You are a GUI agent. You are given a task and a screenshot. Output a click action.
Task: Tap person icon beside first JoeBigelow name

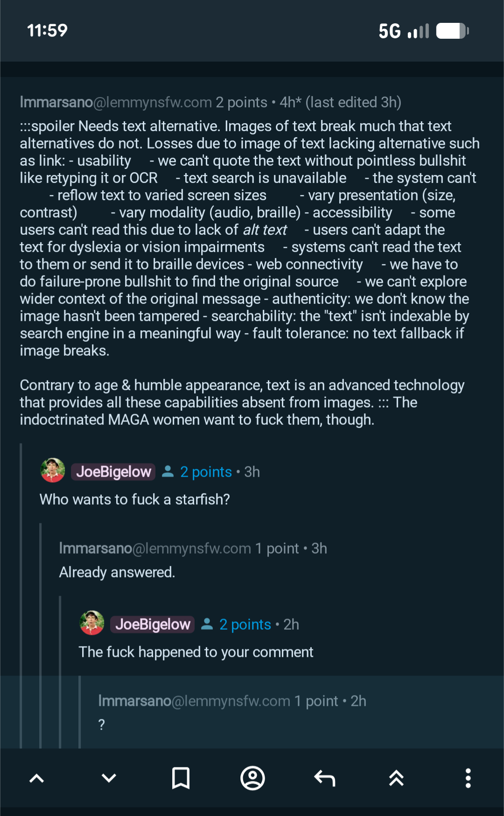(168, 472)
